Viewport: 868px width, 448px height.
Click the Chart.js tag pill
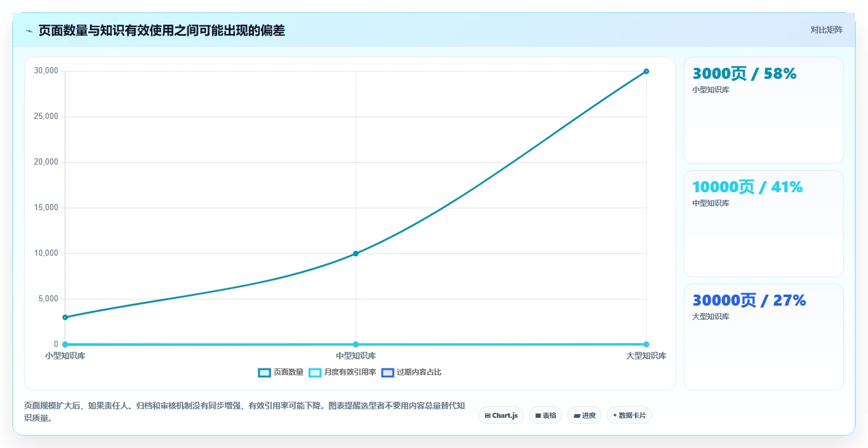tap(501, 415)
